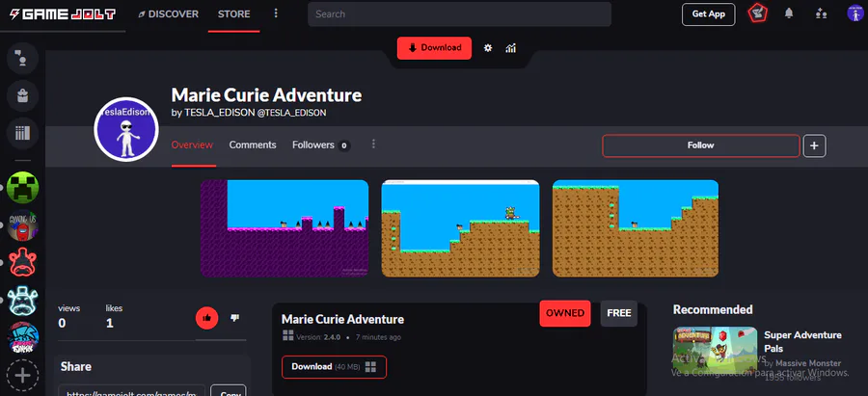Select the game share URL field
This screenshot has height=396, width=868.
pos(132,390)
